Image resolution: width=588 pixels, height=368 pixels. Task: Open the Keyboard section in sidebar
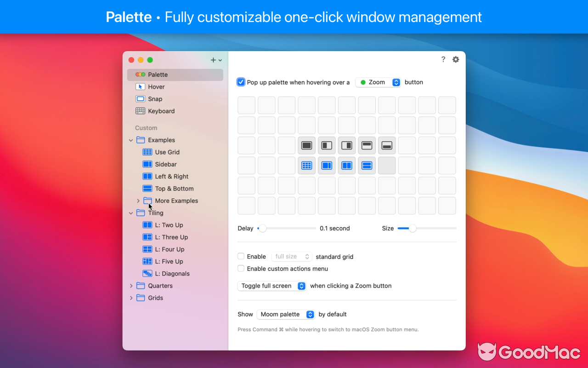(161, 111)
